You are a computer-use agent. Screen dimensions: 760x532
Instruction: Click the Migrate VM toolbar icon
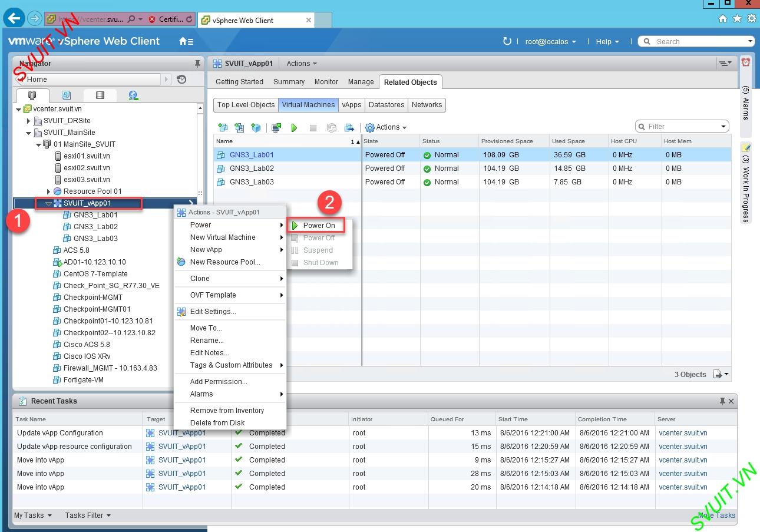[349, 127]
